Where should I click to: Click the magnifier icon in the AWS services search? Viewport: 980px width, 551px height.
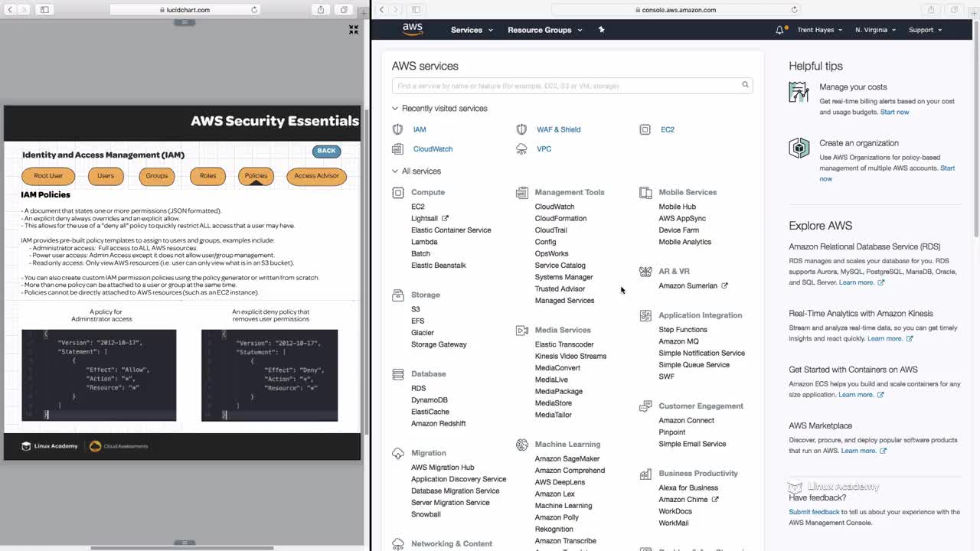(x=745, y=85)
